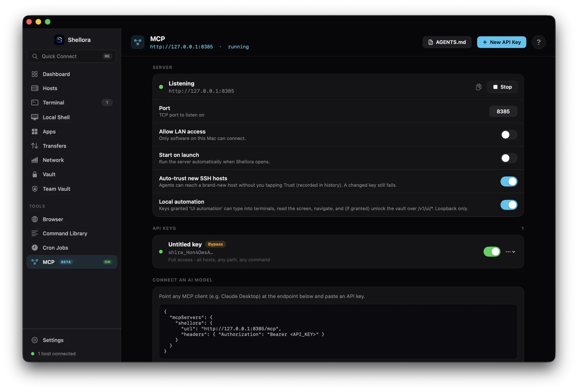Screen dimensions: 578x392
Task: Click the Vault padlock icon
Action: click(x=35, y=174)
